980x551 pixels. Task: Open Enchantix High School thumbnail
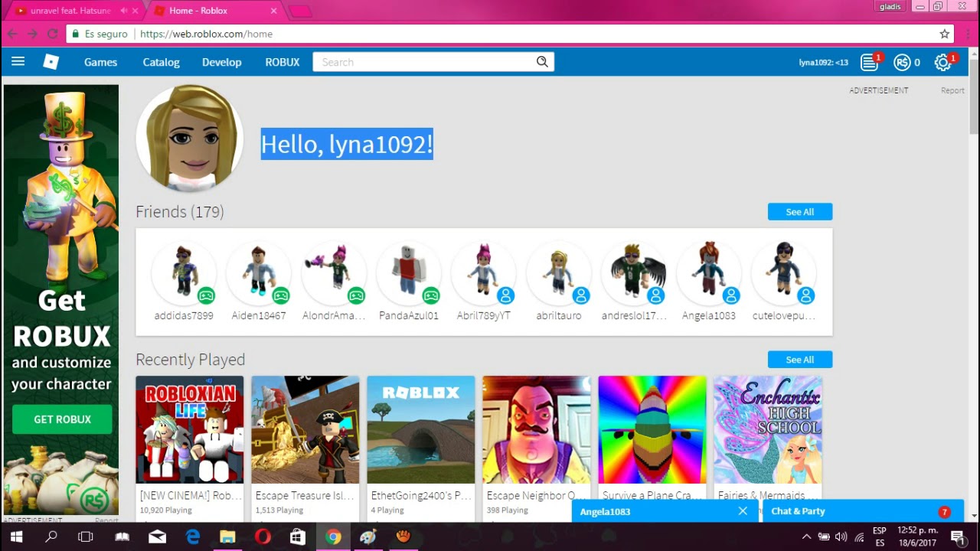click(768, 429)
